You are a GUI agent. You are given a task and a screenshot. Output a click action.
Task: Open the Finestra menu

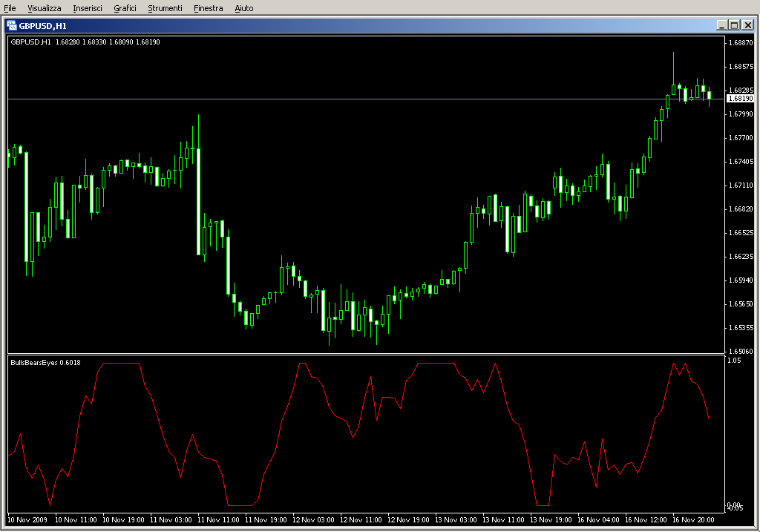[x=209, y=8]
